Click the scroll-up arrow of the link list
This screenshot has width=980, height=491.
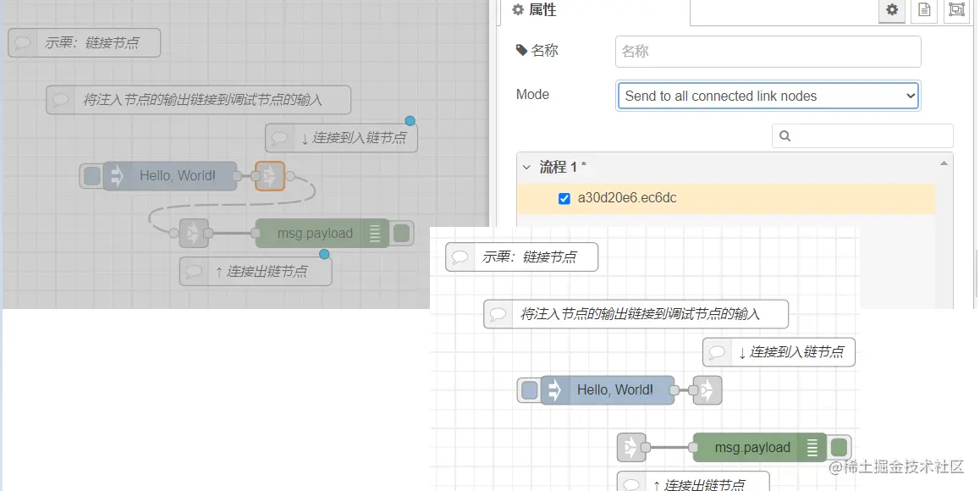click(944, 163)
